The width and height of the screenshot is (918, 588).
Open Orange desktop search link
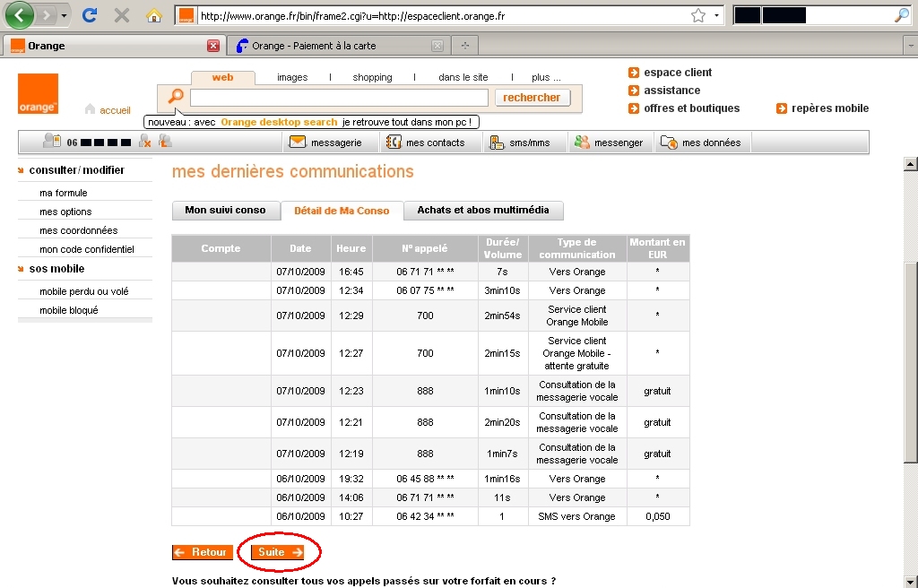click(x=279, y=123)
